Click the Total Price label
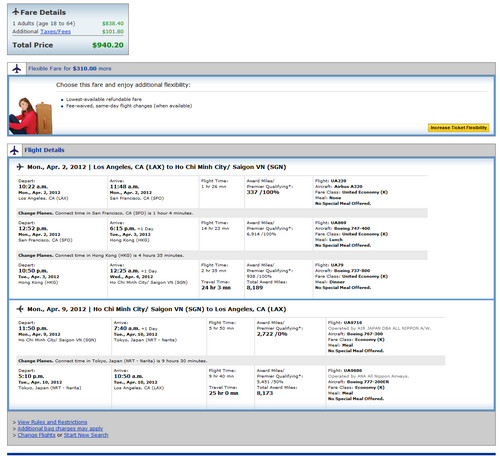Screen dimensions: 500x456 point(33,45)
